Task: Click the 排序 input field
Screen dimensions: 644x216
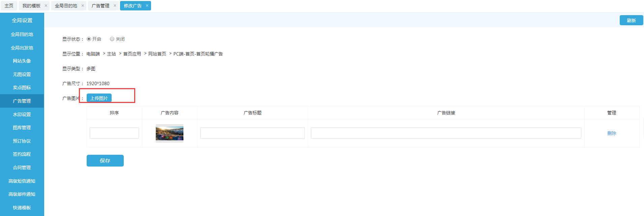Action: [114, 133]
